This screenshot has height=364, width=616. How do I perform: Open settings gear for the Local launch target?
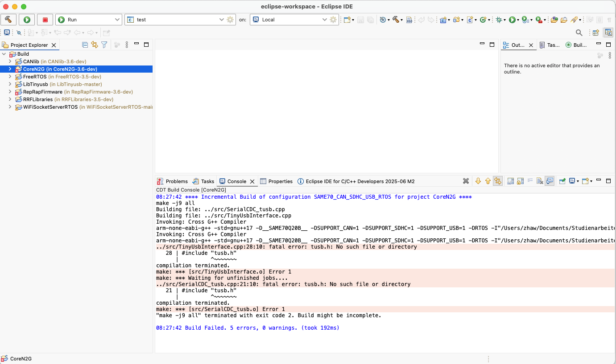[x=333, y=20]
